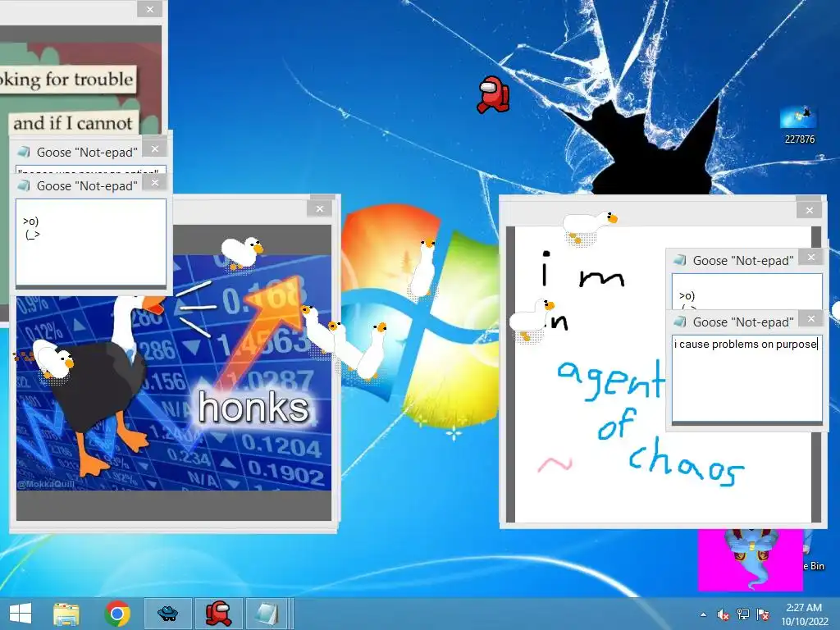This screenshot has width=840, height=630.
Task: Switch to the blue hat app on taskbar
Action: point(167,614)
